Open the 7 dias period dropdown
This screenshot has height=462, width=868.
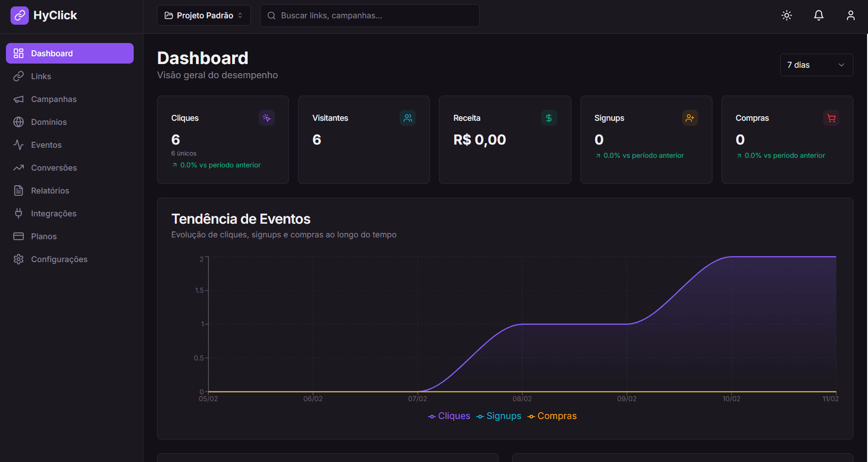[x=816, y=65]
